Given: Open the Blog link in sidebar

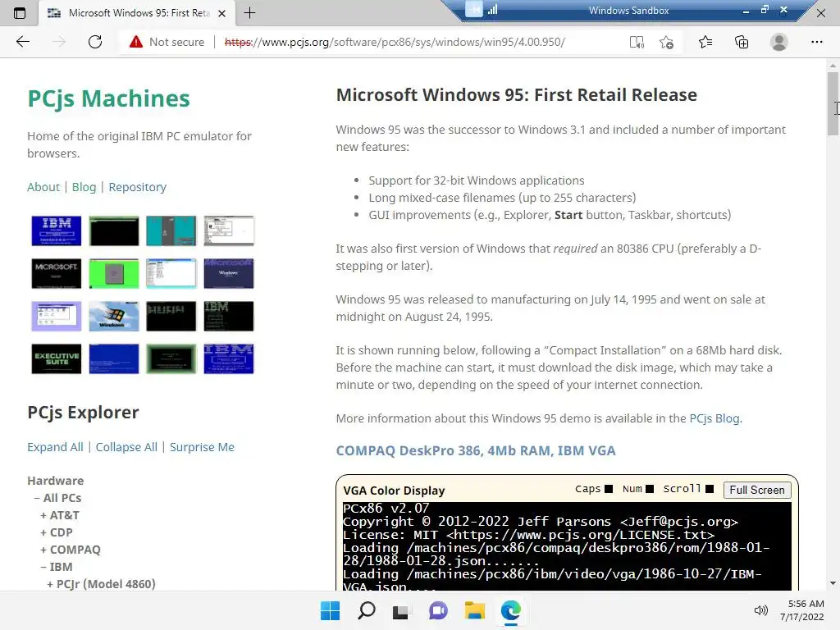Looking at the screenshot, I should tap(84, 187).
